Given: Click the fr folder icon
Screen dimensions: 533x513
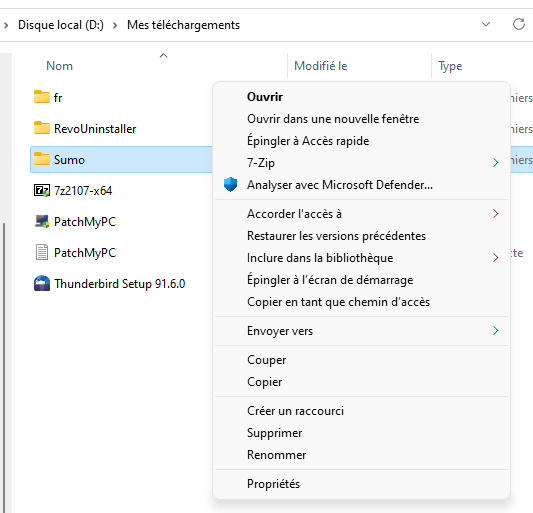Looking at the screenshot, I should (x=42, y=97).
